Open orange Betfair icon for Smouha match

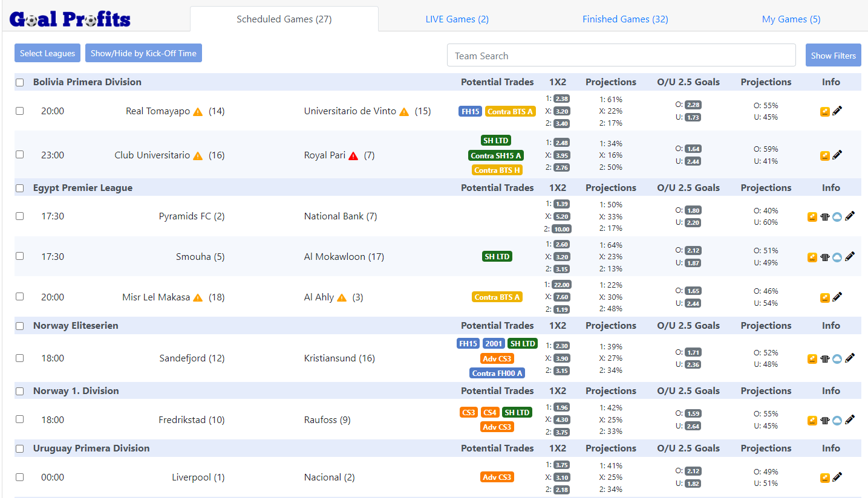[x=812, y=257]
